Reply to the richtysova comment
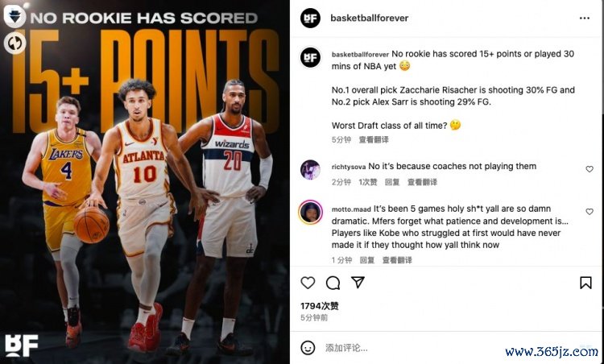 click(392, 182)
